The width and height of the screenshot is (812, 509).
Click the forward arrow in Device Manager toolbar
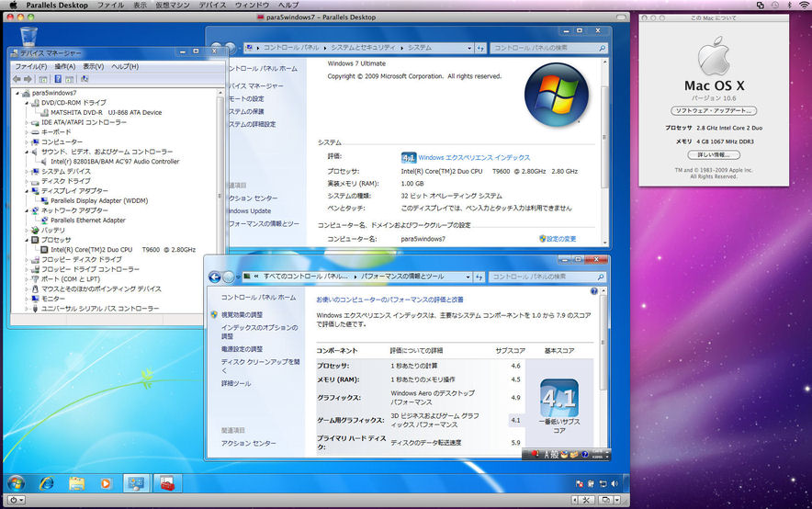(28, 79)
